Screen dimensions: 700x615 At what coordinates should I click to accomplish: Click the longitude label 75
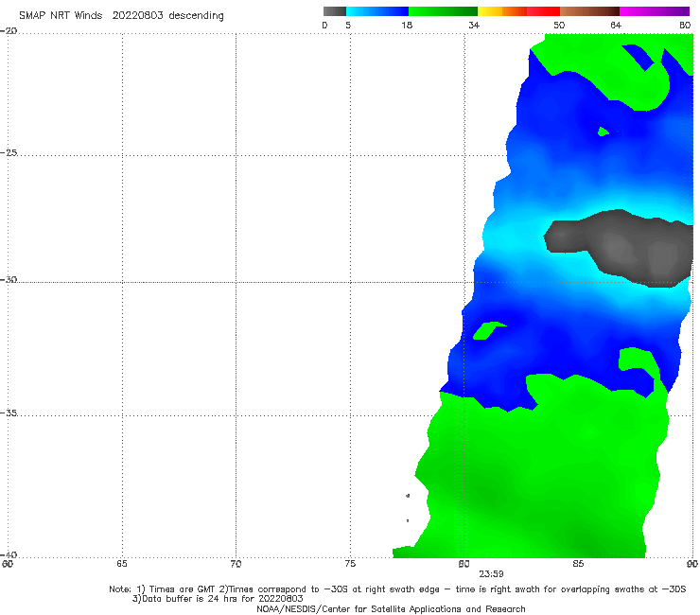tap(350, 564)
